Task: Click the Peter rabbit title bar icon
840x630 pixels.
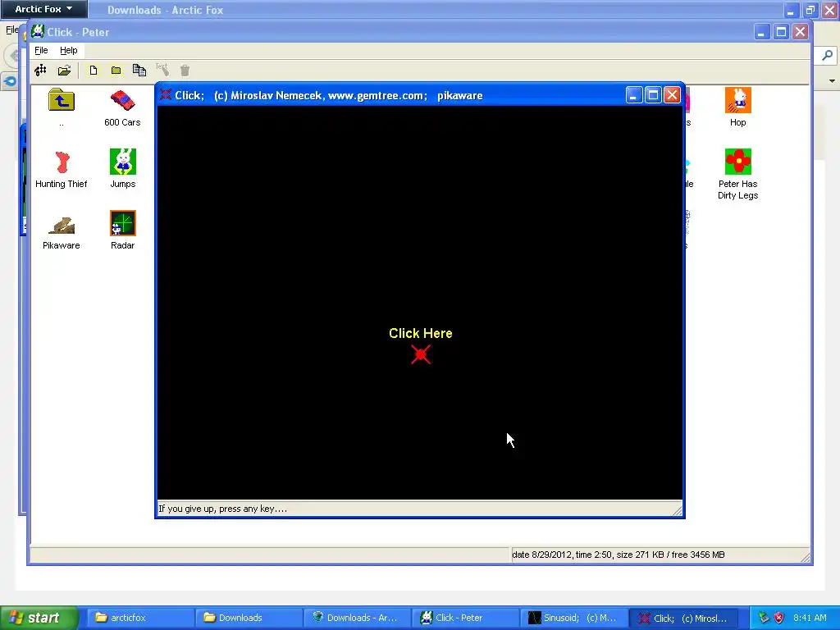Action: (x=38, y=31)
